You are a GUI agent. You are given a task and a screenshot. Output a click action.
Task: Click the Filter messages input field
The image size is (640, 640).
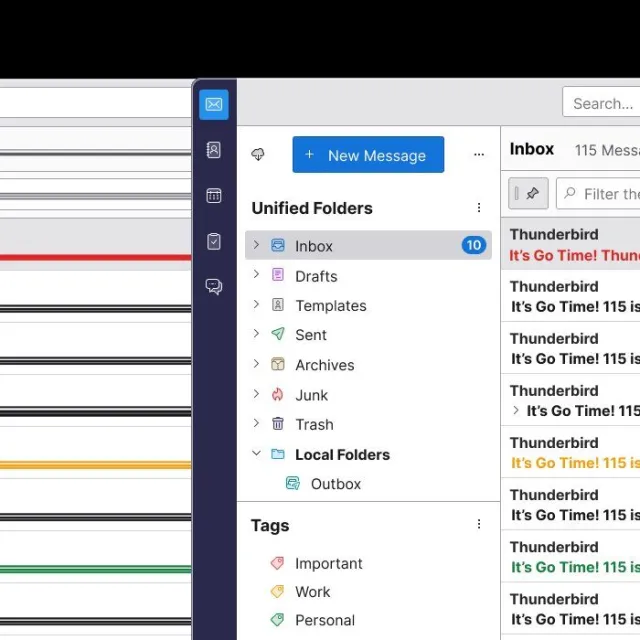598,193
